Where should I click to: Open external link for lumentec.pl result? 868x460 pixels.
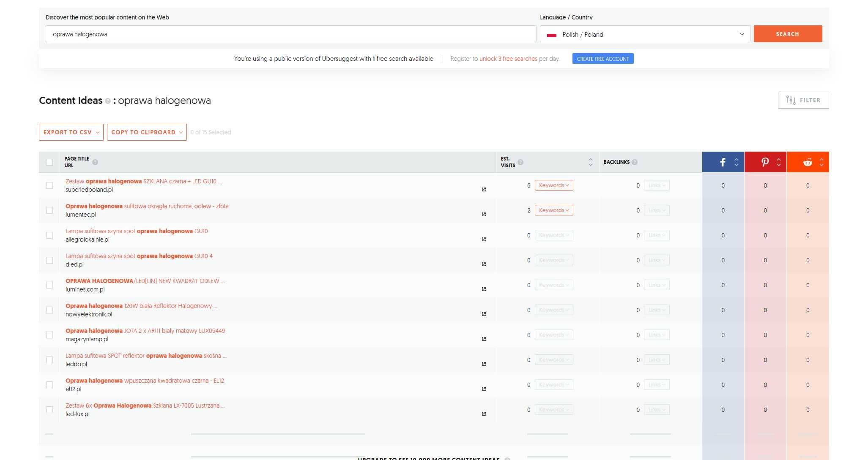coord(484,215)
